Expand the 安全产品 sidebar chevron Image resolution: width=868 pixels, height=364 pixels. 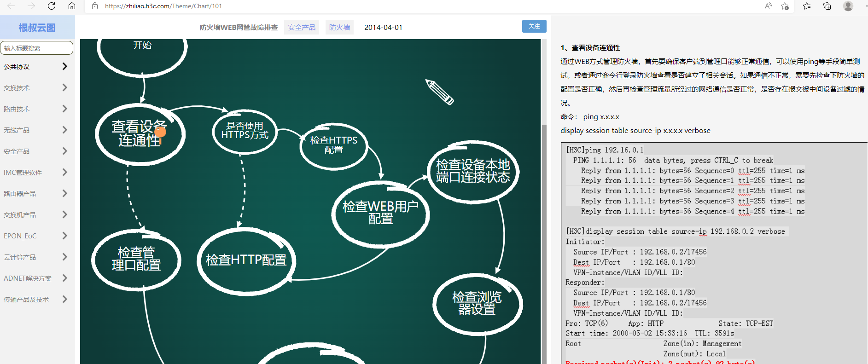click(x=65, y=151)
